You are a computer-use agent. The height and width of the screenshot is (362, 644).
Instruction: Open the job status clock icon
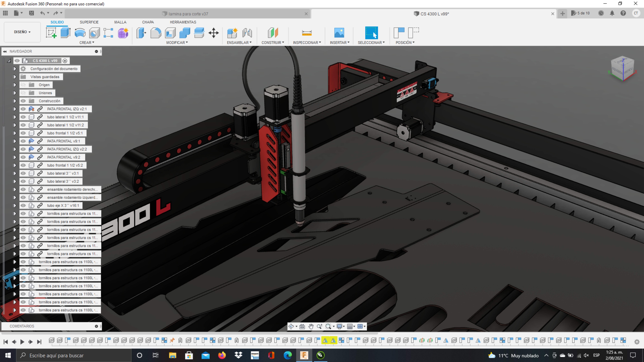pos(601,13)
